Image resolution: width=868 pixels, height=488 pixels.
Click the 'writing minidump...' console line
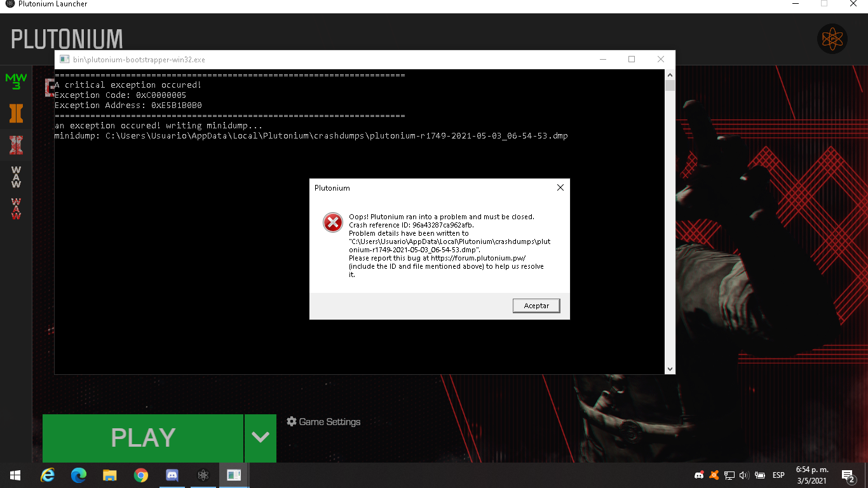click(x=159, y=126)
